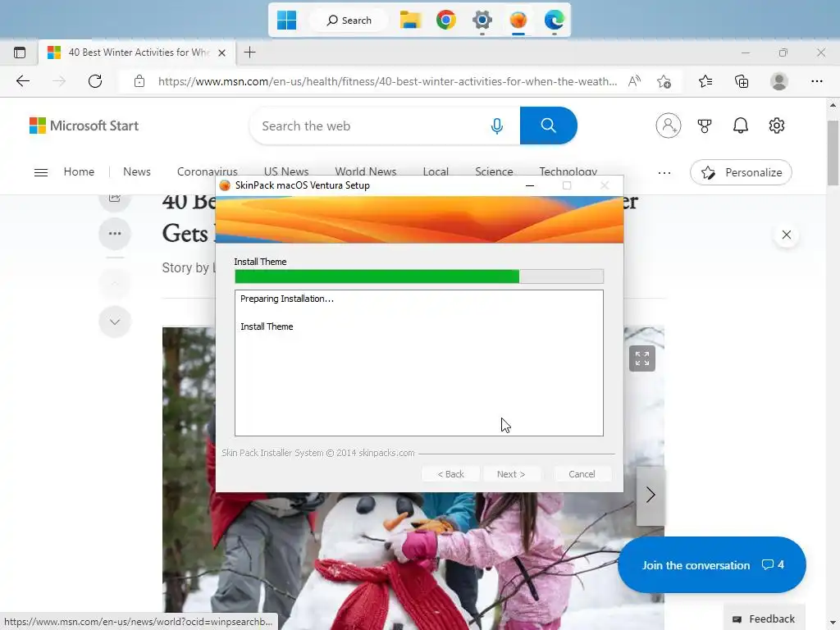The image size is (840, 630).
Task: Launch File Explorer from the taskbar
Action: (410, 21)
